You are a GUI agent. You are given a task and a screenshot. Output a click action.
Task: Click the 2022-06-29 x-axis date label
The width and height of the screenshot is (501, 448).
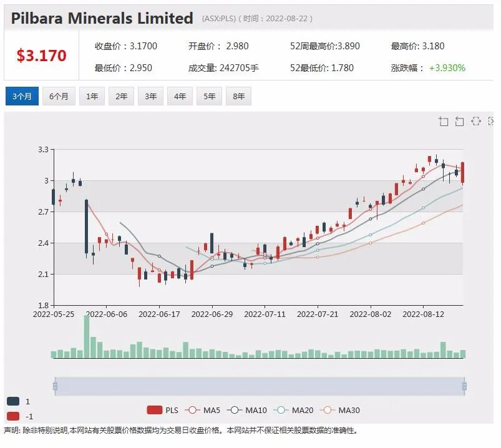coord(212,314)
